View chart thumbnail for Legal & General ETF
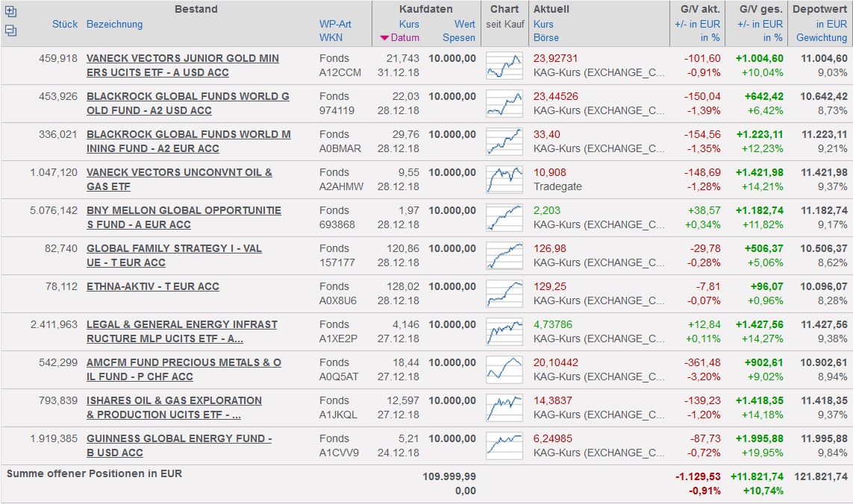This screenshot has height=504, width=853. tap(504, 332)
